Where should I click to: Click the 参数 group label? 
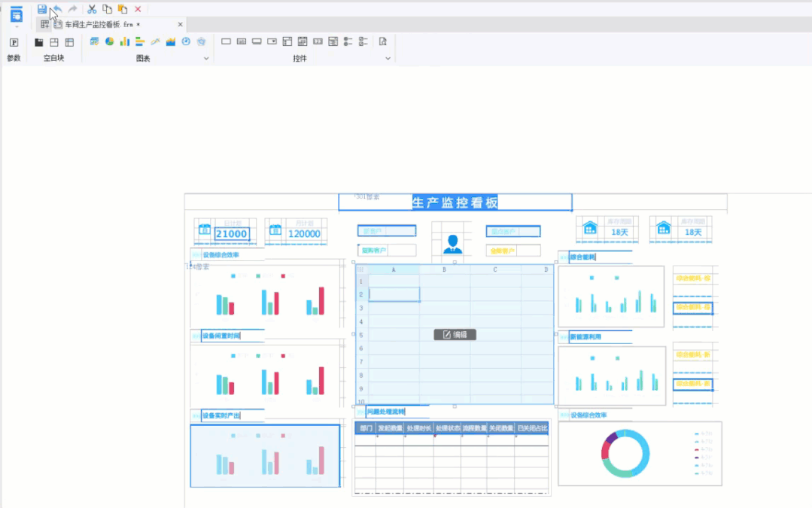point(14,58)
